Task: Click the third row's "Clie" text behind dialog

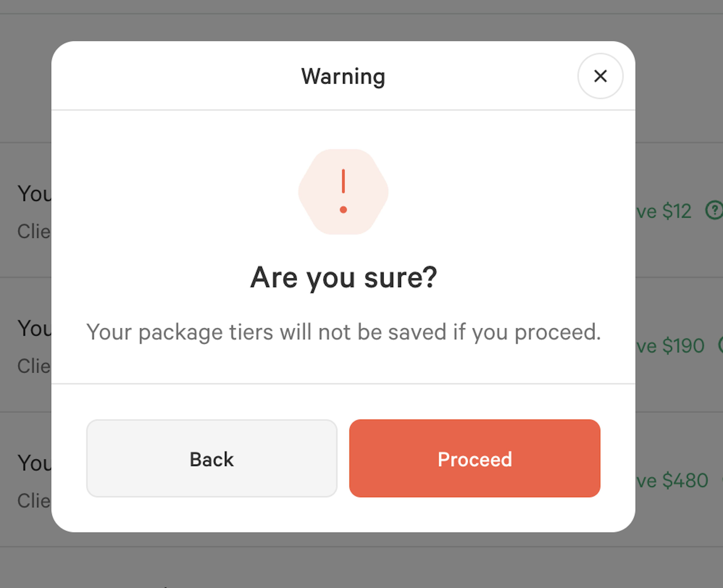Action: click(34, 501)
